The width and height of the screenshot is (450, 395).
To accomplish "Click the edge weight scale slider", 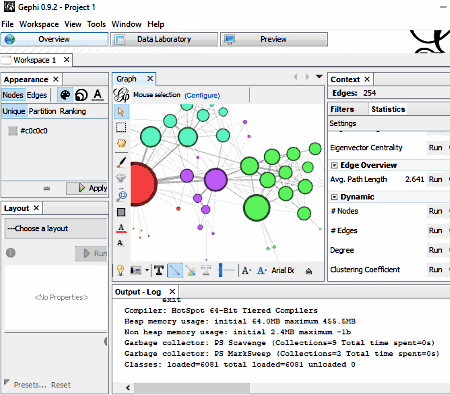I will pyautogui.click(x=226, y=270).
